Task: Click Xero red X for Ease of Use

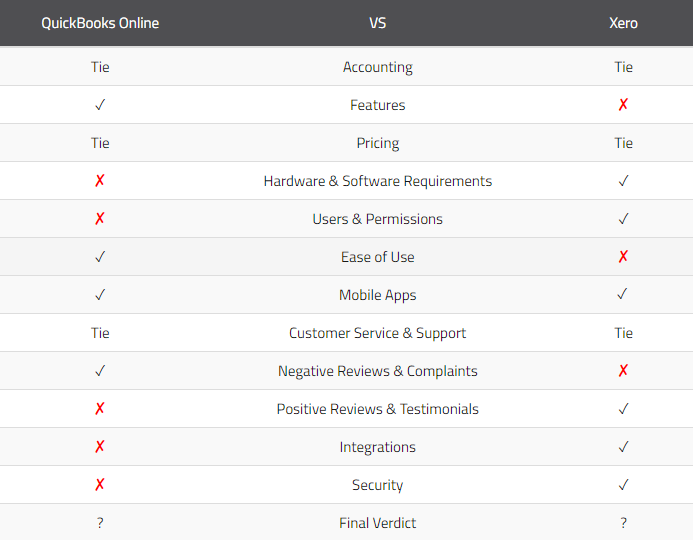Action: coord(623,256)
